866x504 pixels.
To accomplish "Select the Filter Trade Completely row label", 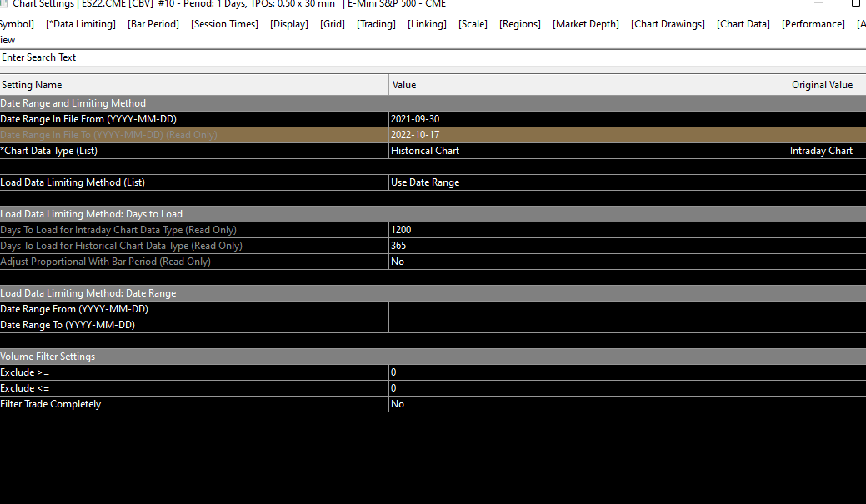I will click(51, 404).
